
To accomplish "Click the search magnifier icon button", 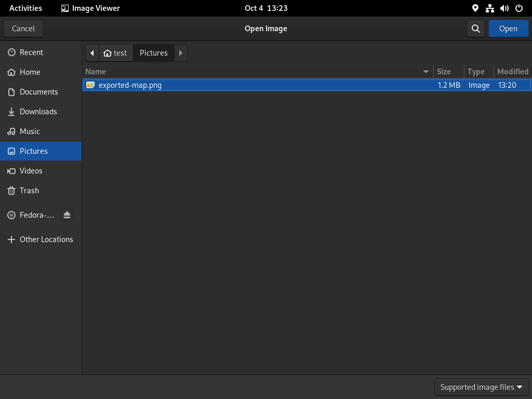I will coord(476,29).
